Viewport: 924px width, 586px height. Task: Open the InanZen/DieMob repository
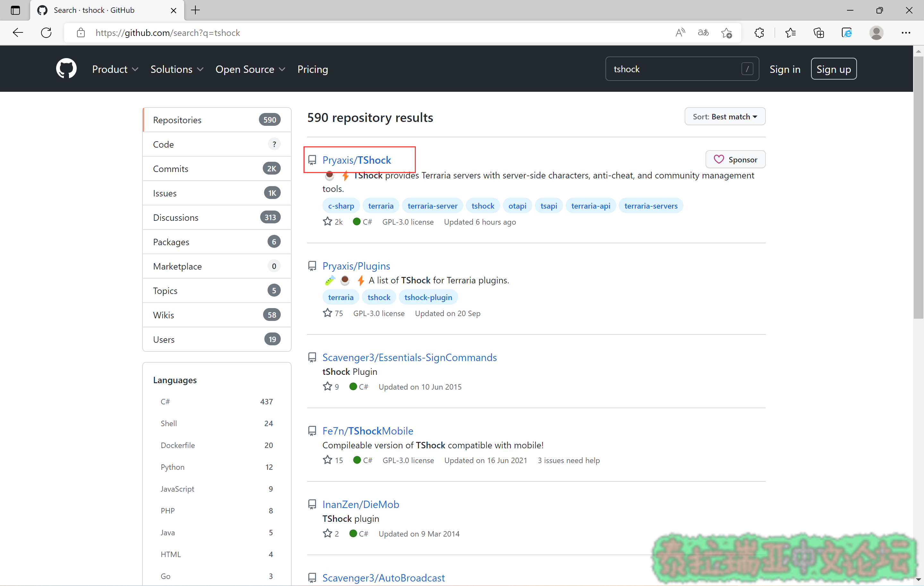coord(361,504)
